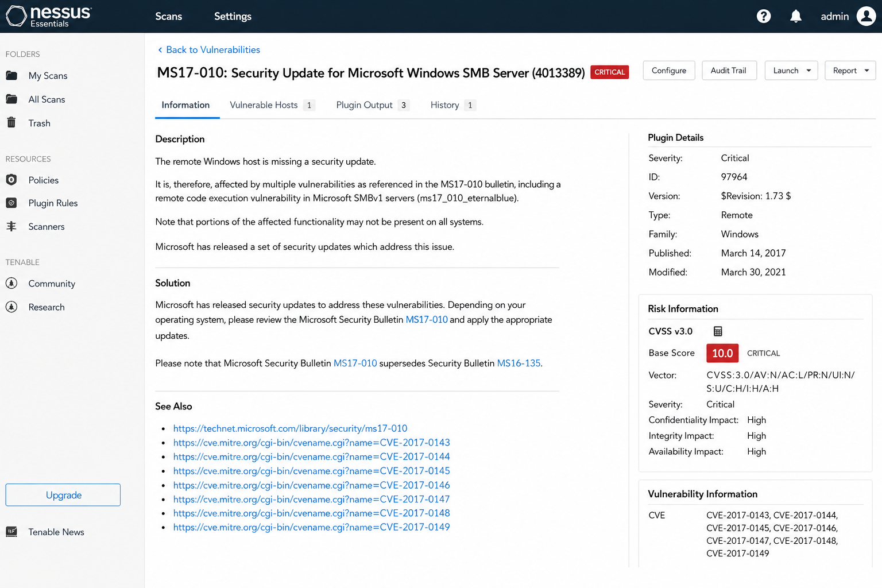Click the Plugin Rules icon

11,203
